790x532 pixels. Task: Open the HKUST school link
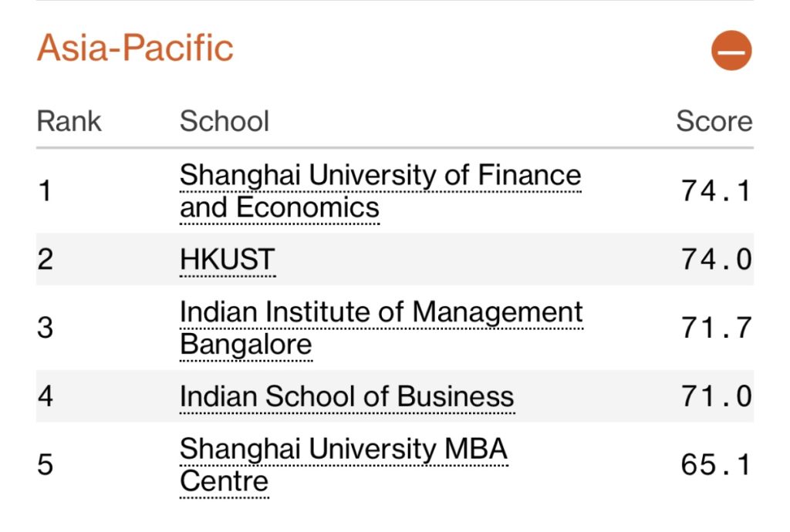click(227, 260)
